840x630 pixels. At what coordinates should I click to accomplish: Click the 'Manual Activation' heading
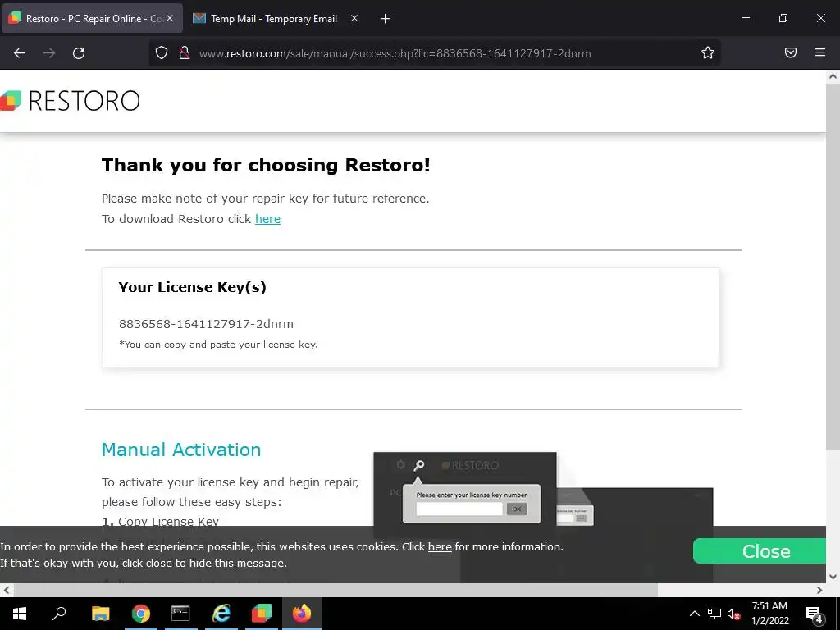coord(181,450)
